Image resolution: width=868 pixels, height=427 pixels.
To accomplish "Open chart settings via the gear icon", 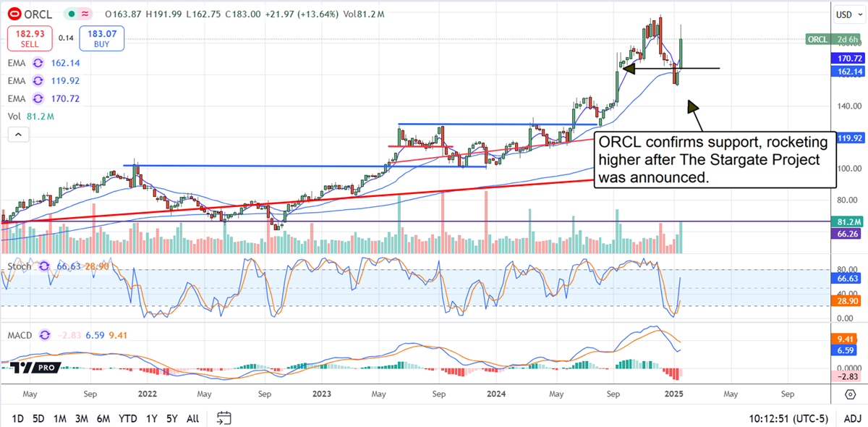I will click(x=851, y=394).
